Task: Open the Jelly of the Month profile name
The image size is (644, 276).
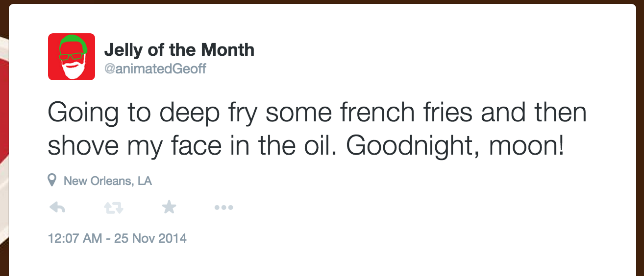Action: [179, 49]
